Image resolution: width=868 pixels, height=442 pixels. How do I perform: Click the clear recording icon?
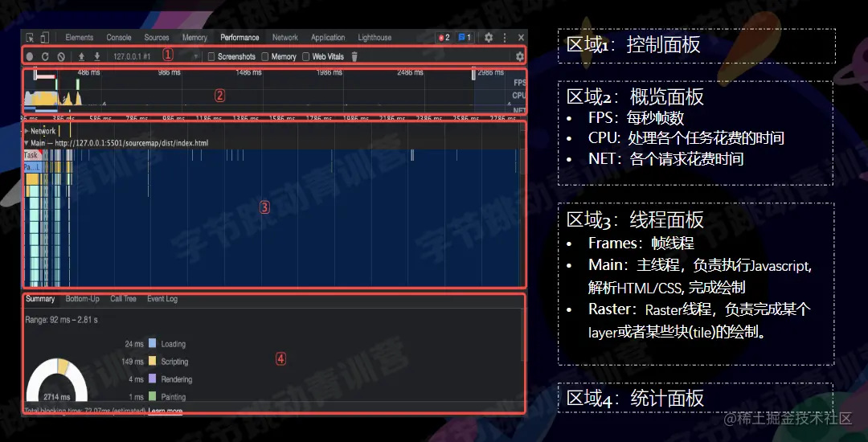[61, 56]
